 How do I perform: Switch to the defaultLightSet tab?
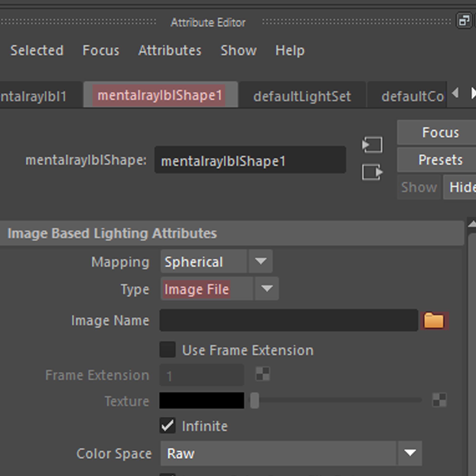pyautogui.click(x=302, y=96)
